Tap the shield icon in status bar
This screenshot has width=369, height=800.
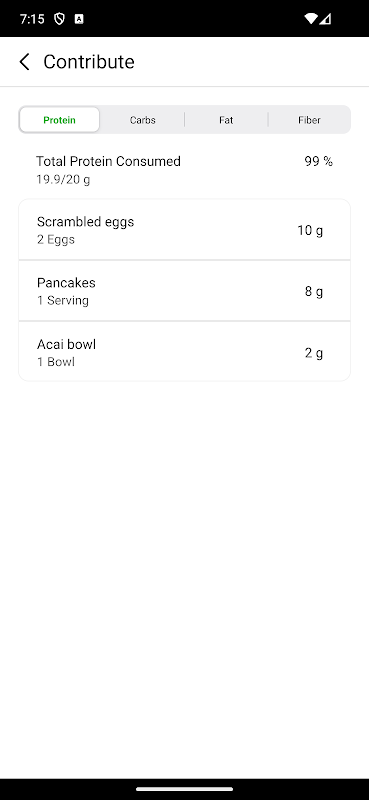coord(60,19)
